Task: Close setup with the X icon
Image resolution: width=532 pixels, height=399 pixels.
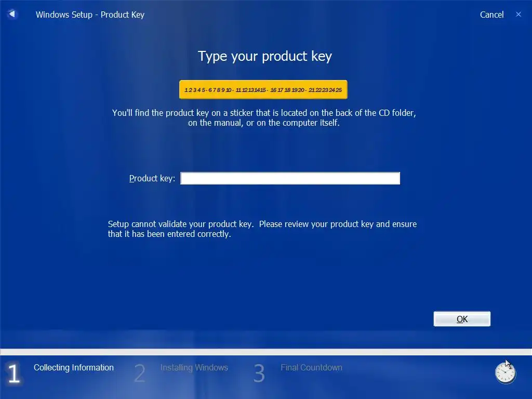Action: point(518,14)
